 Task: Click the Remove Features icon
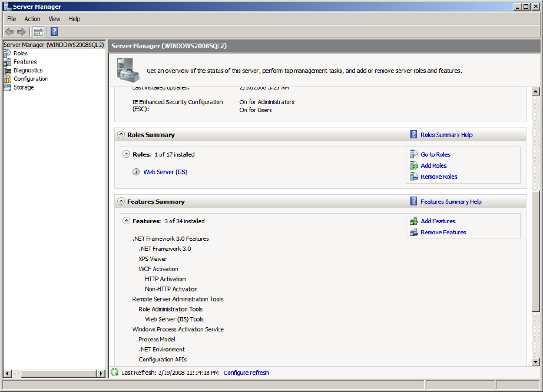click(x=414, y=232)
